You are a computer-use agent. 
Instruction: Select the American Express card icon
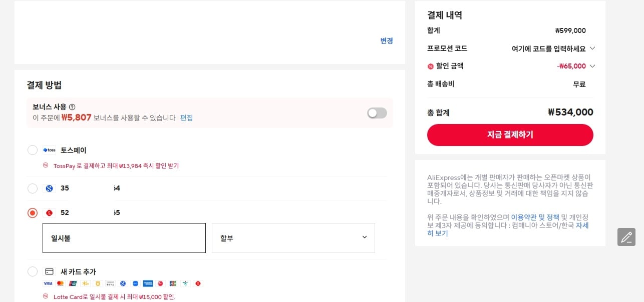[148, 283]
